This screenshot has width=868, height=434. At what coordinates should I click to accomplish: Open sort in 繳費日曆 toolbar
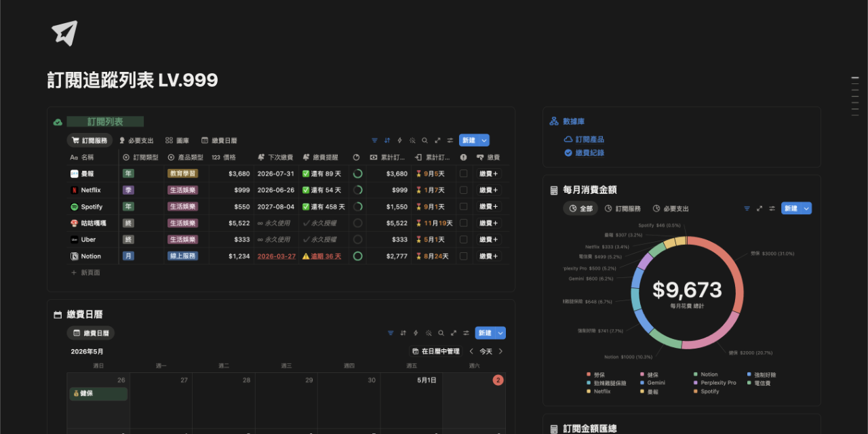point(403,333)
